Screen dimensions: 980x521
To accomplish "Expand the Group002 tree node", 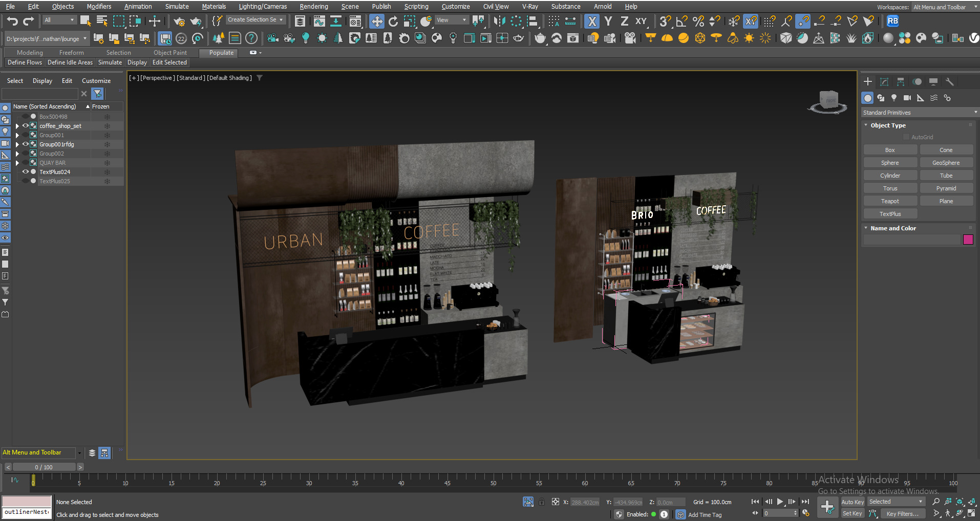I will click(17, 154).
